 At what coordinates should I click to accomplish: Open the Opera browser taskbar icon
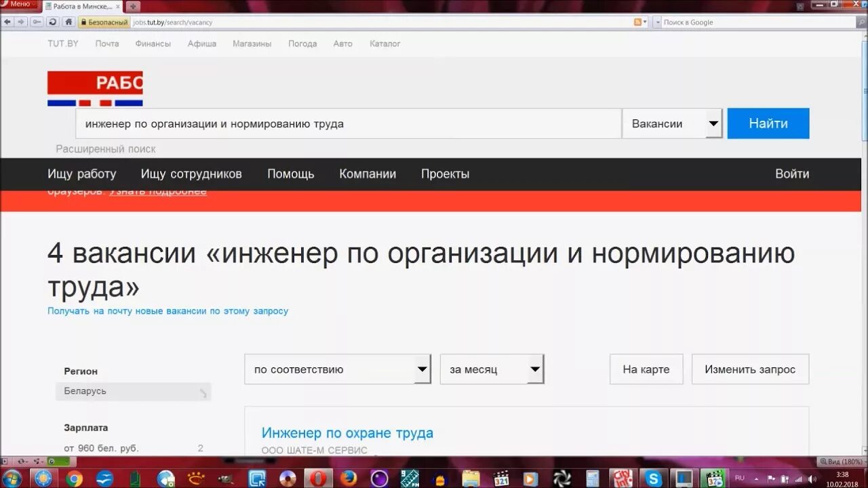coord(318,479)
